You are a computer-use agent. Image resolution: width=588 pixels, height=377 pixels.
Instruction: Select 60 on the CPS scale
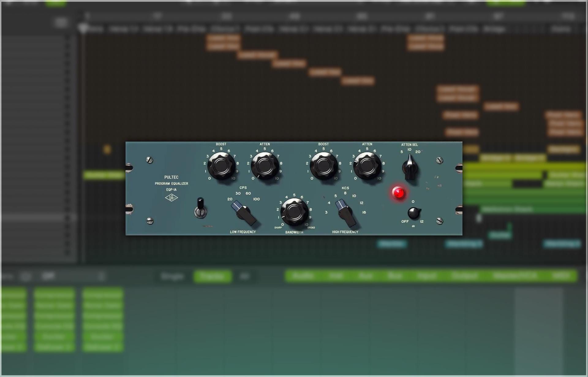pyautogui.click(x=248, y=193)
